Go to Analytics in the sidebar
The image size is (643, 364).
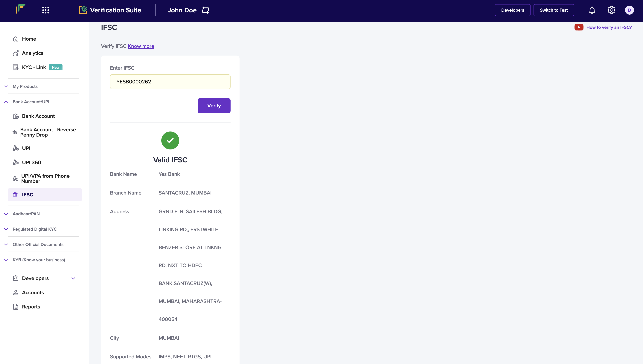(33, 53)
